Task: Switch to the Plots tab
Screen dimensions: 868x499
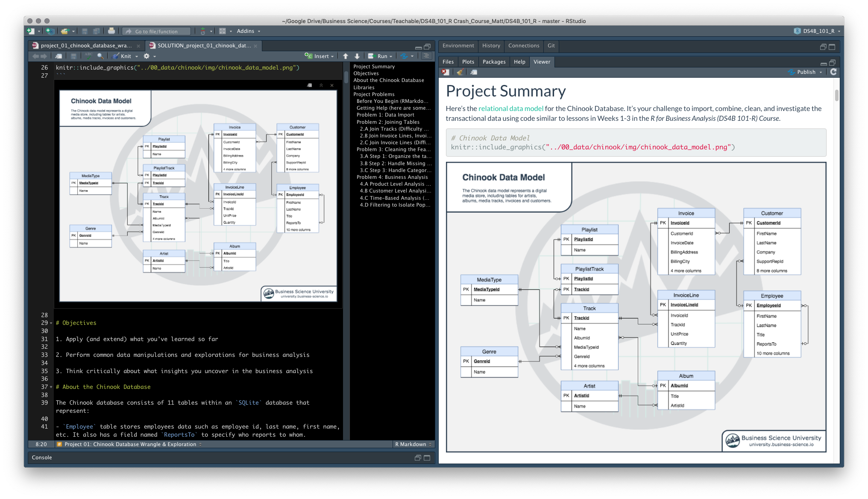Action: coord(468,62)
